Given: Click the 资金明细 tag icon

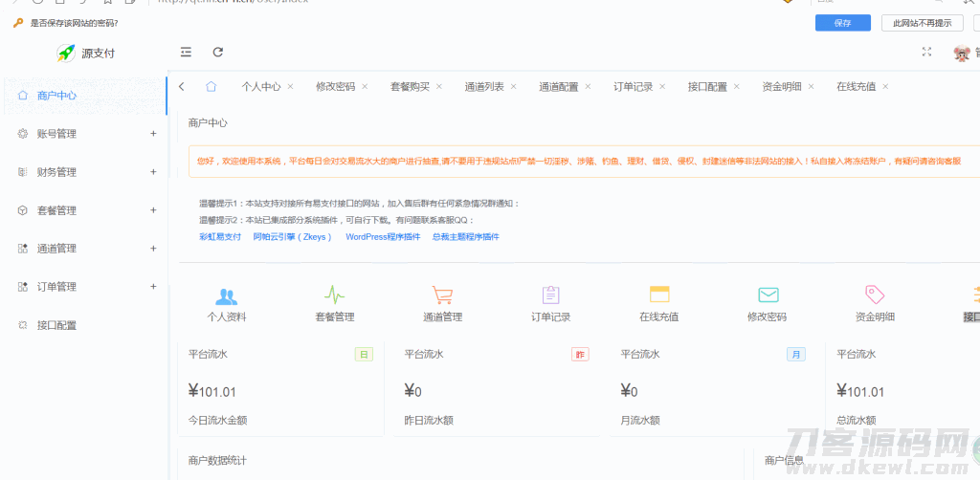Looking at the screenshot, I should [x=874, y=295].
